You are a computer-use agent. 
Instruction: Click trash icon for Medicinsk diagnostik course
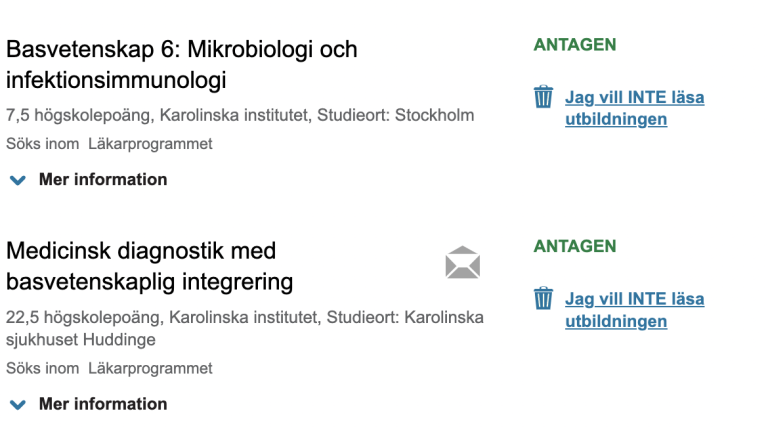coord(543,298)
